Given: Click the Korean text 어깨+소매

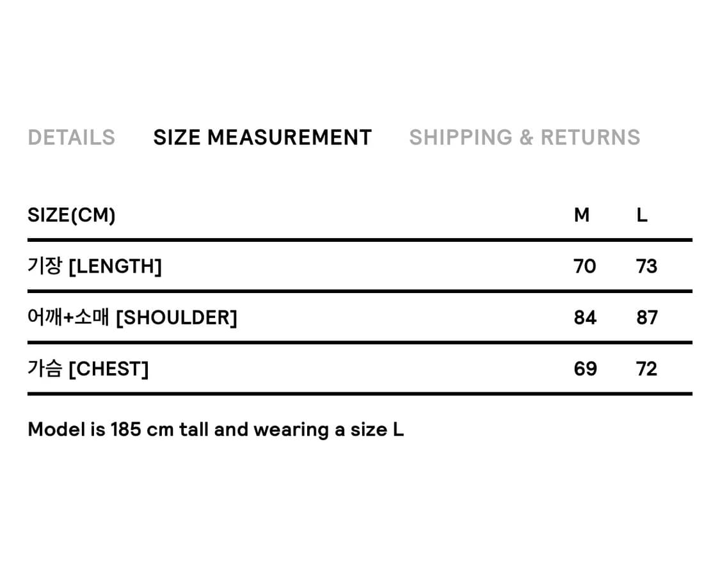Looking at the screenshot, I should click(x=68, y=317).
